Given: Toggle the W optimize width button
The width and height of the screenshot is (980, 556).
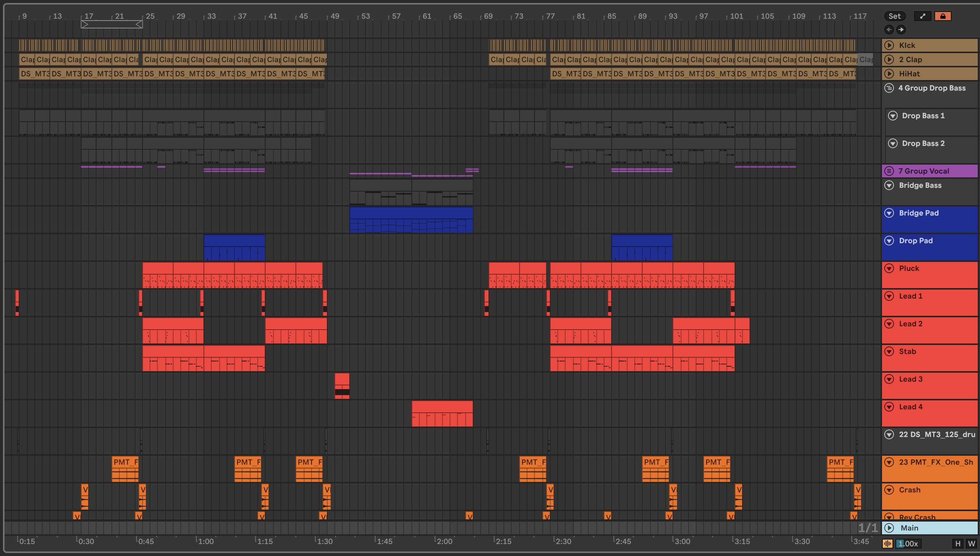Looking at the screenshot, I should pos(971,543).
